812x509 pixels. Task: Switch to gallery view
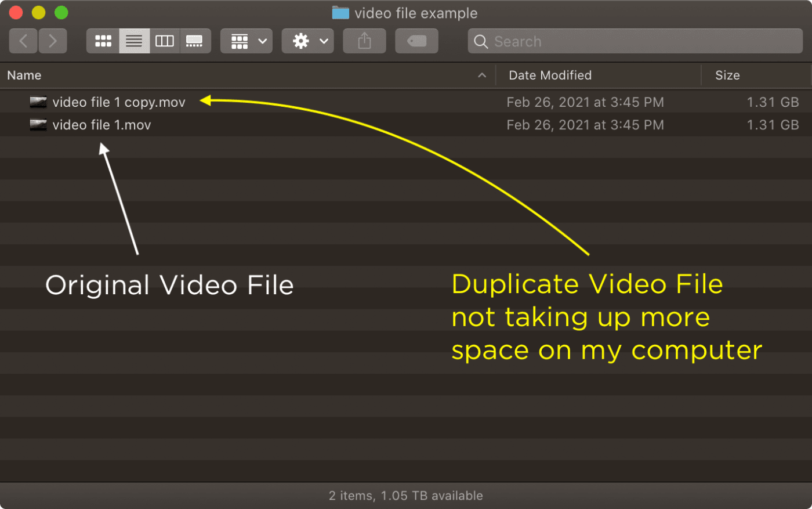pyautogui.click(x=195, y=41)
